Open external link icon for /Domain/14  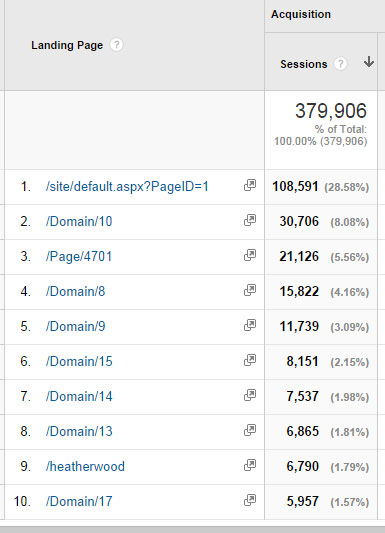point(250,395)
